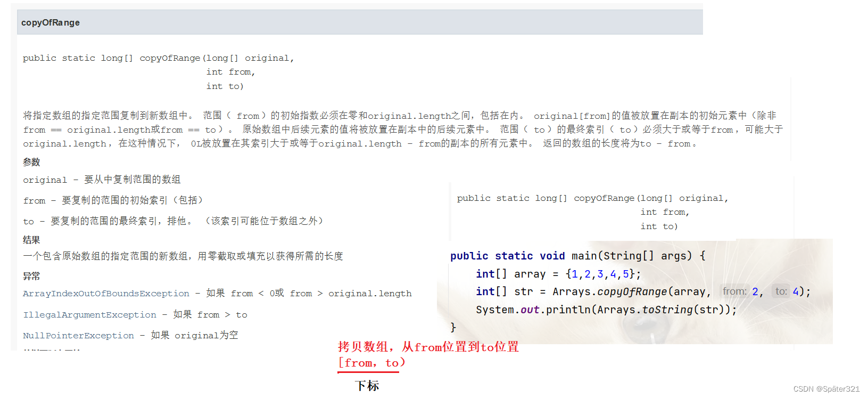Select the 'from - 要复制的范围的初始索引' parameter line
The image size is (868, 398).
tap(113, 200)
